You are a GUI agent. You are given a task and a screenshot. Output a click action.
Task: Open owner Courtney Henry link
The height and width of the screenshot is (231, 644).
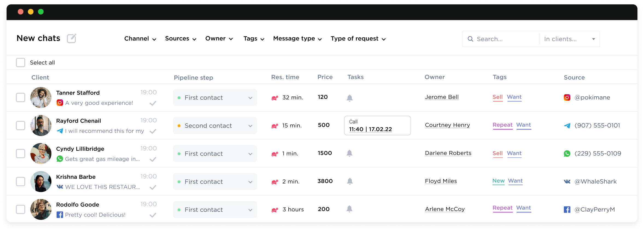(447, 125)
